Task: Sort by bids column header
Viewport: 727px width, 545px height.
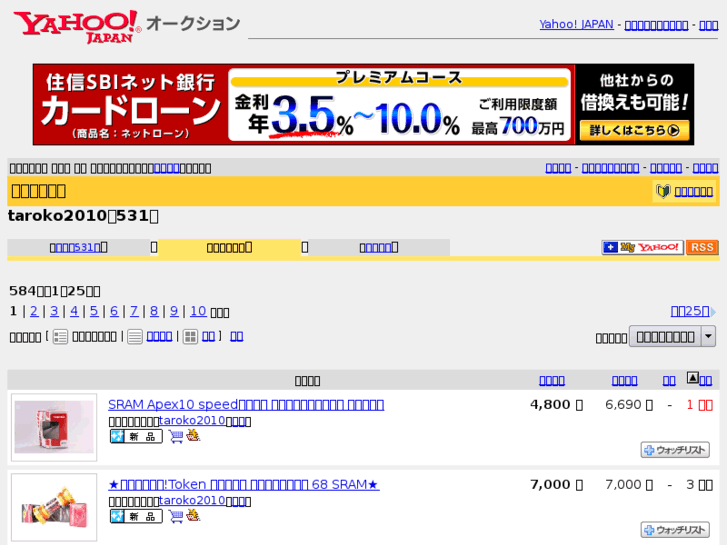Action: (x=669, y=381)
